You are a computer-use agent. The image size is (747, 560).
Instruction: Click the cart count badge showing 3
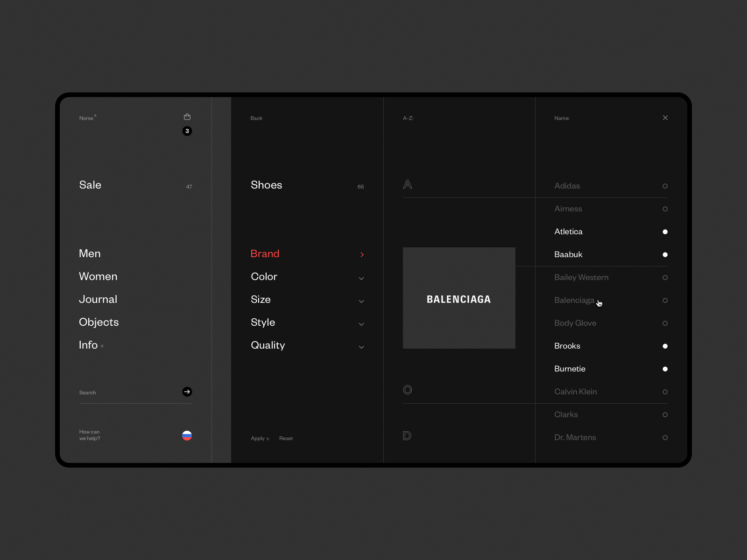[x=187, y=131]
